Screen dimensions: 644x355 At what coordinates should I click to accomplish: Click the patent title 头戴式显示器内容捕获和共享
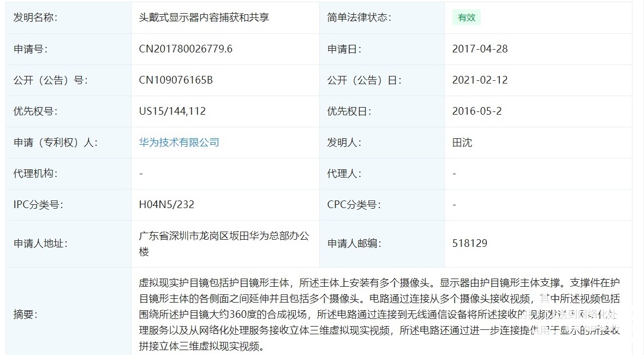click(204, 17)
